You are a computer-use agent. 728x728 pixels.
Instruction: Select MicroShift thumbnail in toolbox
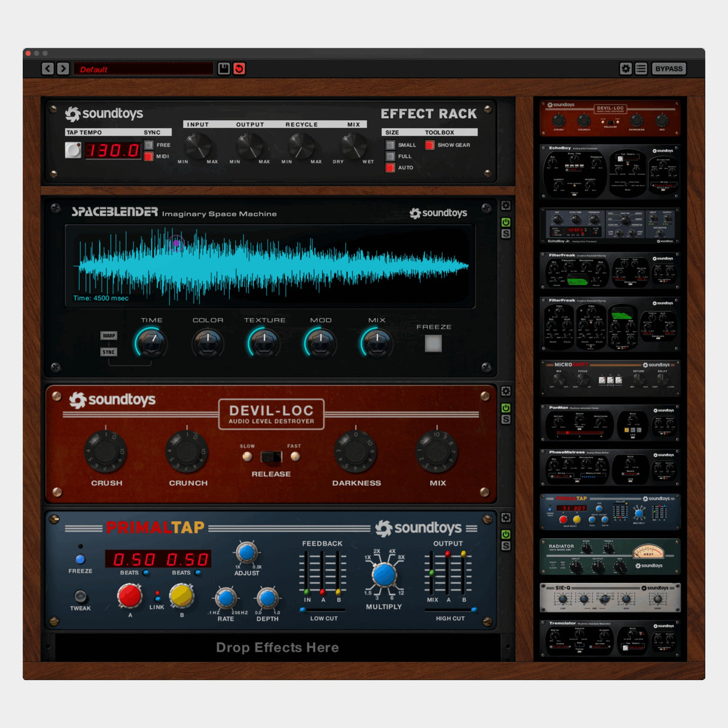tap(610, 378)
